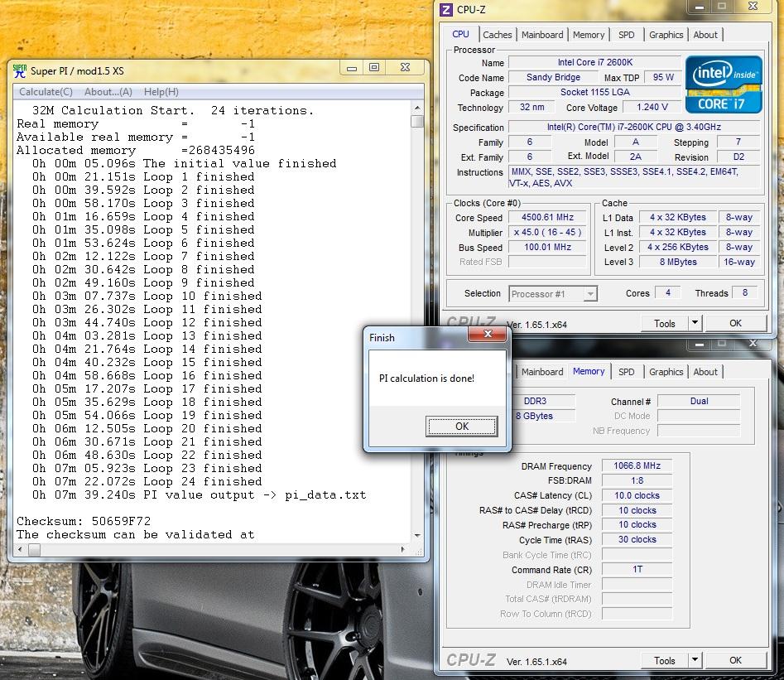
Task: Open the About...(A) menu
Action: point(108,92)
